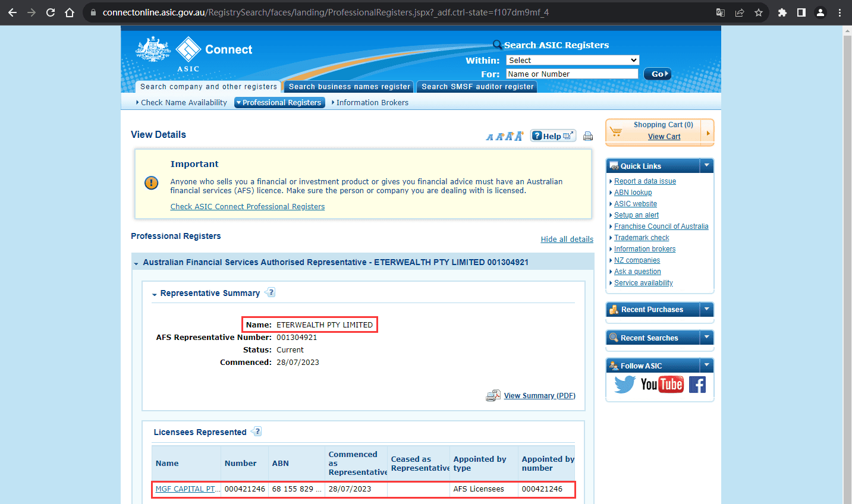Select Professional Registers menu item
The image size is (852, 504).
[x=281, y=103]
